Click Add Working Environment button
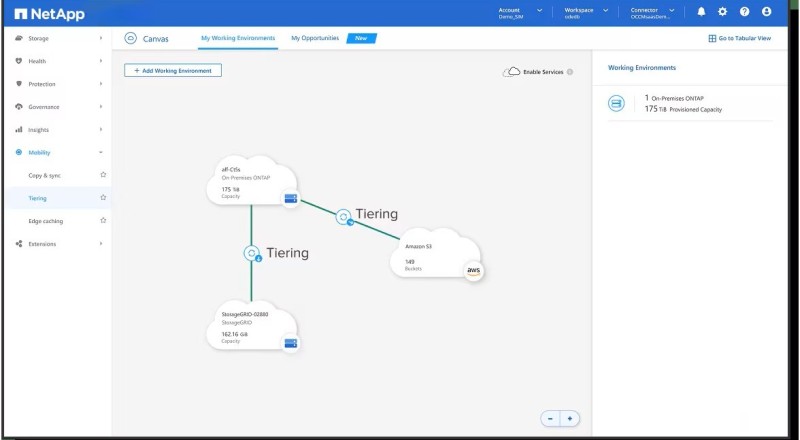Image resolution: width=800 pixels, height=440 pixels. [x=173, y=71]
